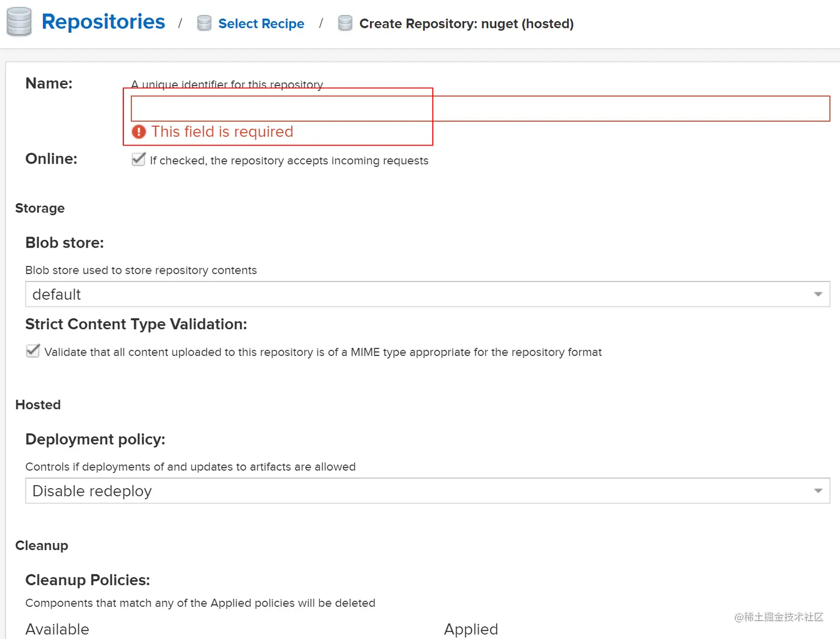Click the Blob store 'default' combo box
840x639 pixels.
pyautogui.click(x=417, y=294)
